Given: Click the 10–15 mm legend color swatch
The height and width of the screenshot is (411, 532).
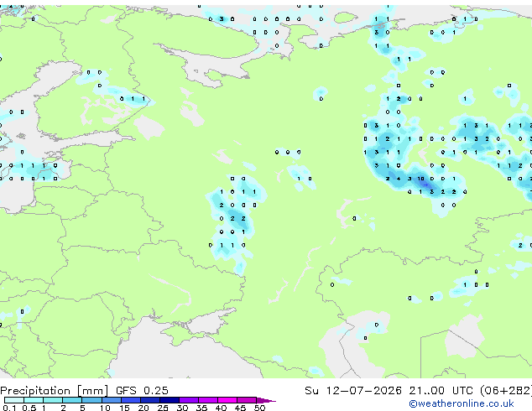Looking at the screenshot, I should click(x=112, y=400).
